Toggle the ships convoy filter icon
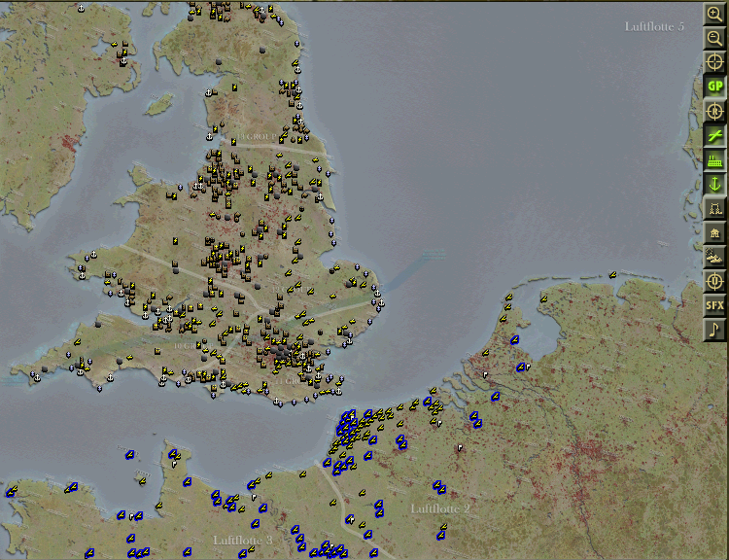The image size is (729, 560). (x=714, y=257)
